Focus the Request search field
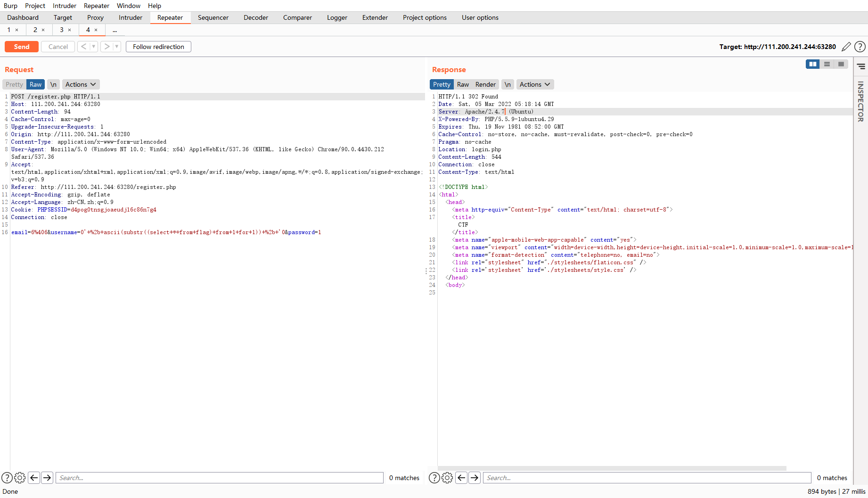 [220, 478]
